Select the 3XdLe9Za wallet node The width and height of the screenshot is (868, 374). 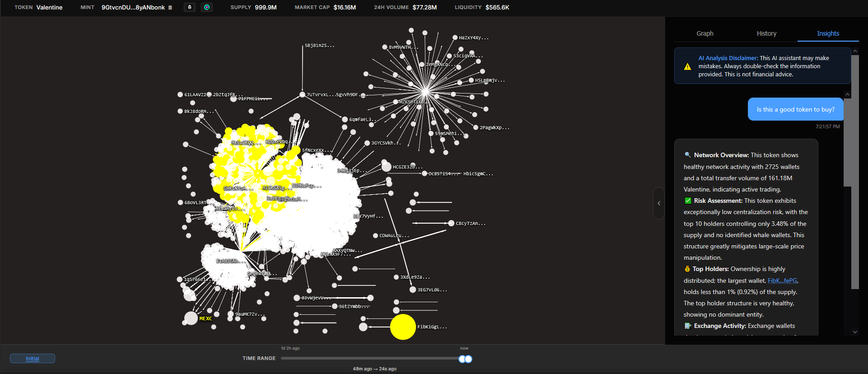pos(396,277)
